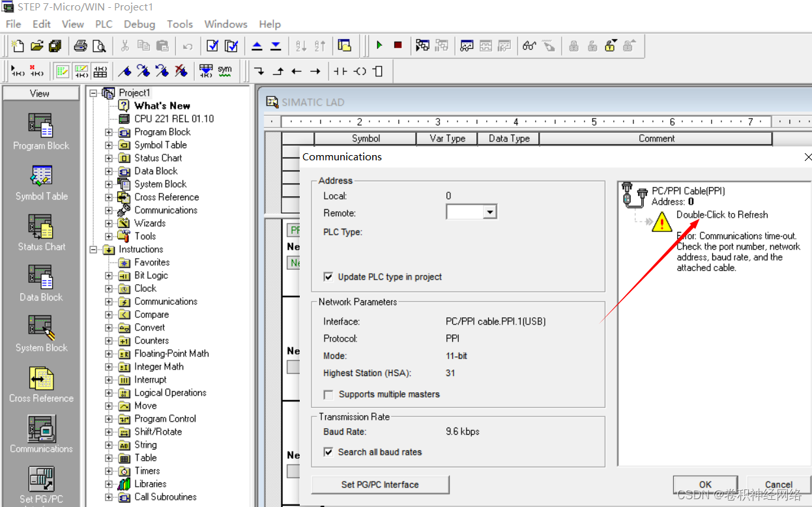The image size is (812, 507).
Task: Expand Symbol Table tree node
Action: (x=109, y=145)
